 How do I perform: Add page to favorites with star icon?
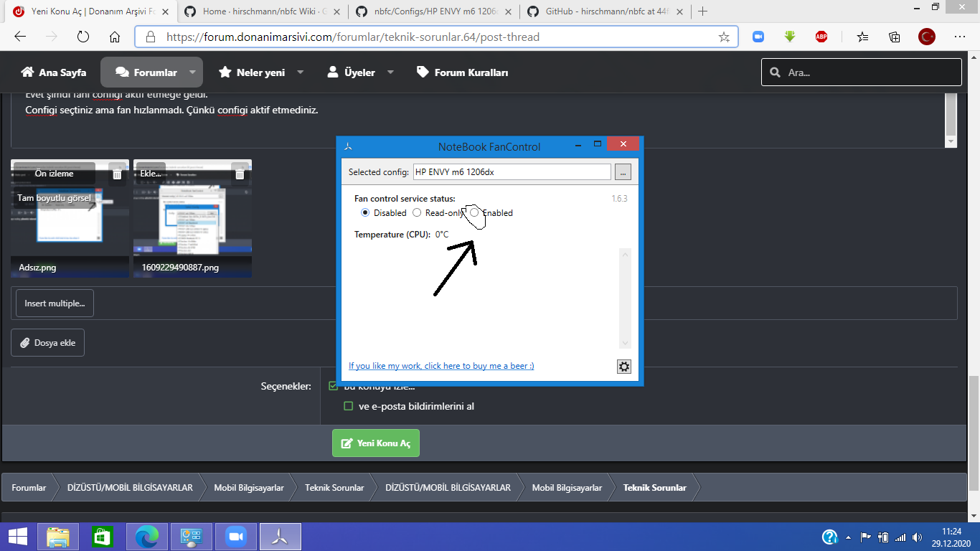724,37
